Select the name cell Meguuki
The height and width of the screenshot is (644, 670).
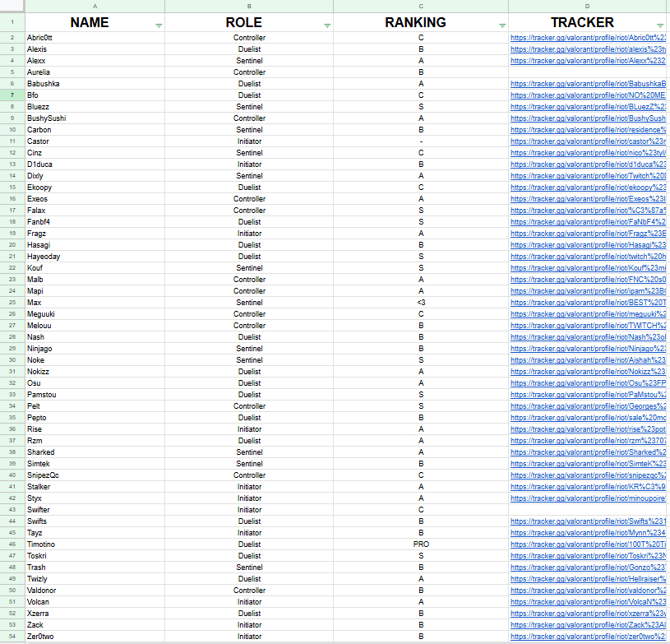click(x=95, y=314)
